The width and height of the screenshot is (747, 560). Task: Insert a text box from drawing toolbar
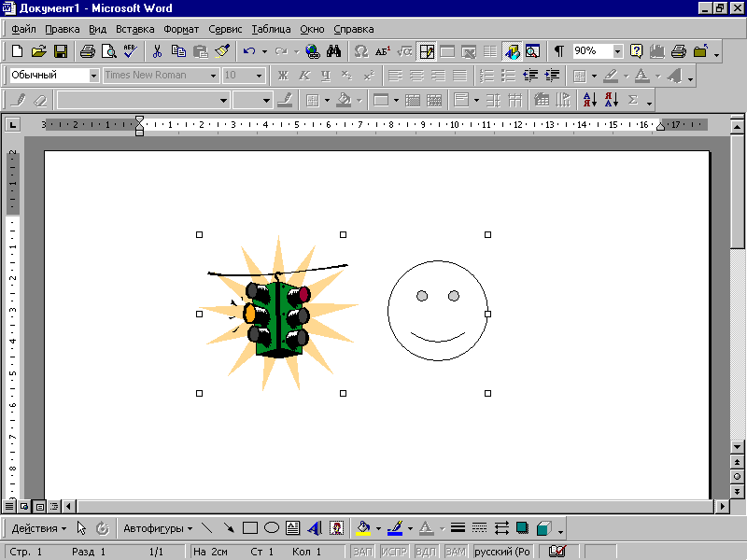[293, 527]
